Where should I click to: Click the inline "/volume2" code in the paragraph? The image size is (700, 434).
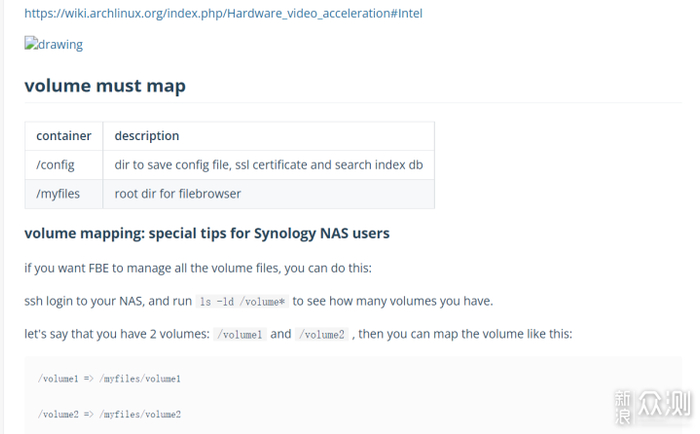pyautogui.click(x=322, y=334)
